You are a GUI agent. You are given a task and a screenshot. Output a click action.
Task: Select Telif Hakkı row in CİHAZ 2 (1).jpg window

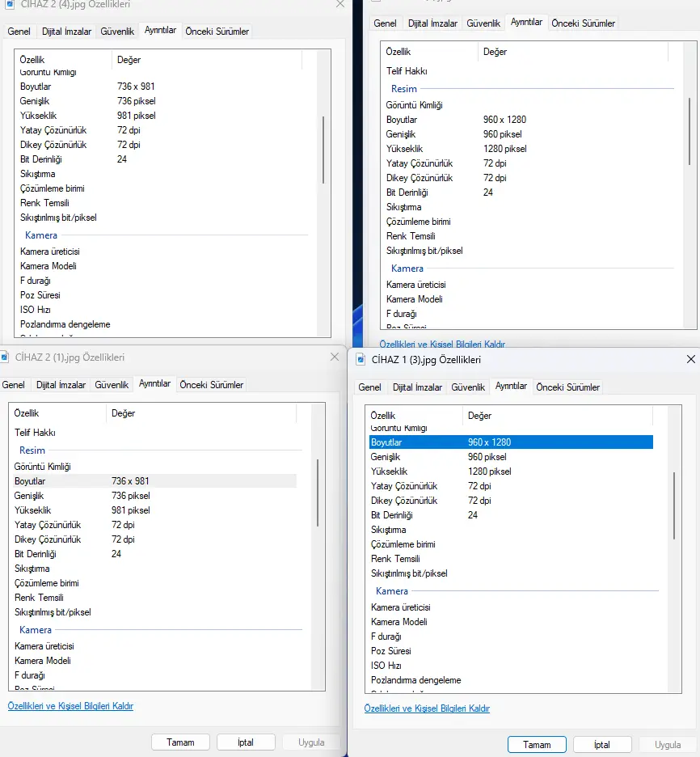(155, 432)
